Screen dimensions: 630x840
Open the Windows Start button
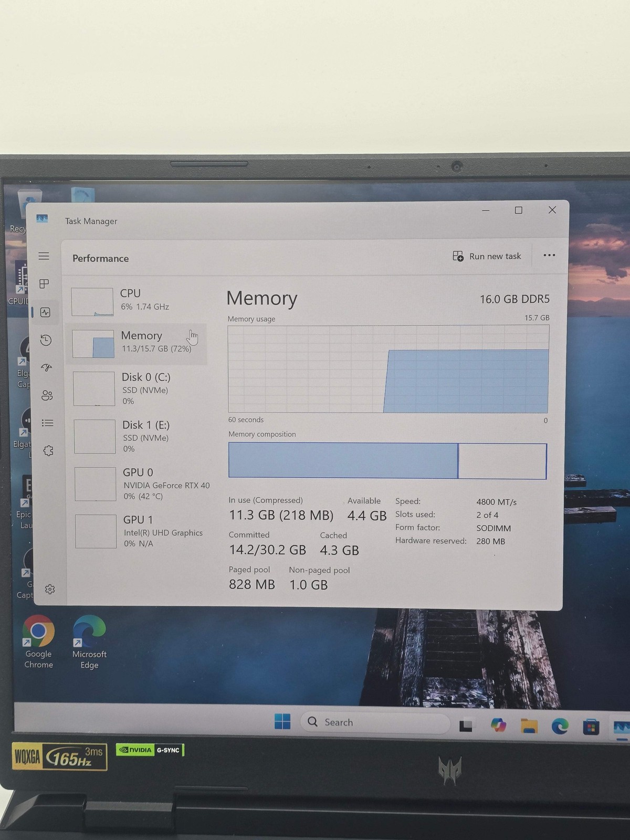pos(282,721)
